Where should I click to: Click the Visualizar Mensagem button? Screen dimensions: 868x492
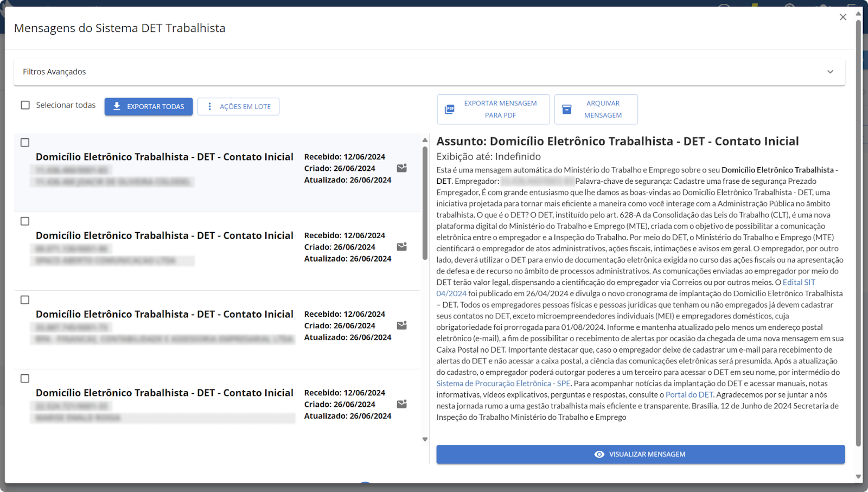point(641,455)
